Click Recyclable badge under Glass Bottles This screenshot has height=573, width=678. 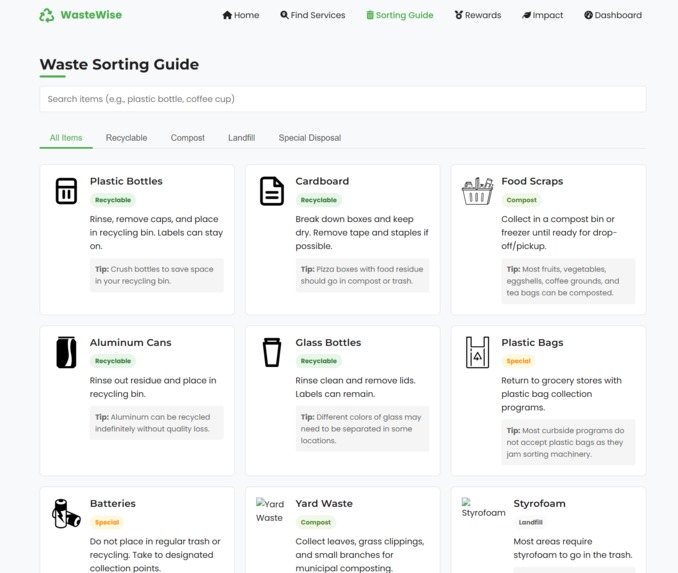(319, 361)
